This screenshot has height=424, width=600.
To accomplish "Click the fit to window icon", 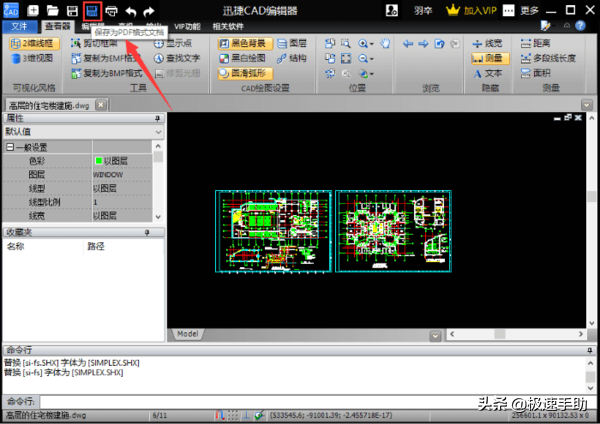I will point(346,59).
